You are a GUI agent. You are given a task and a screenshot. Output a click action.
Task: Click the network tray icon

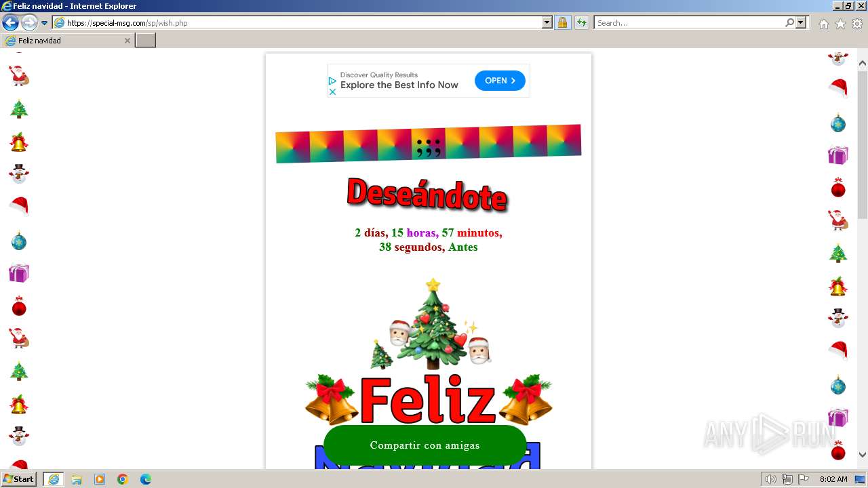(787, 479)
